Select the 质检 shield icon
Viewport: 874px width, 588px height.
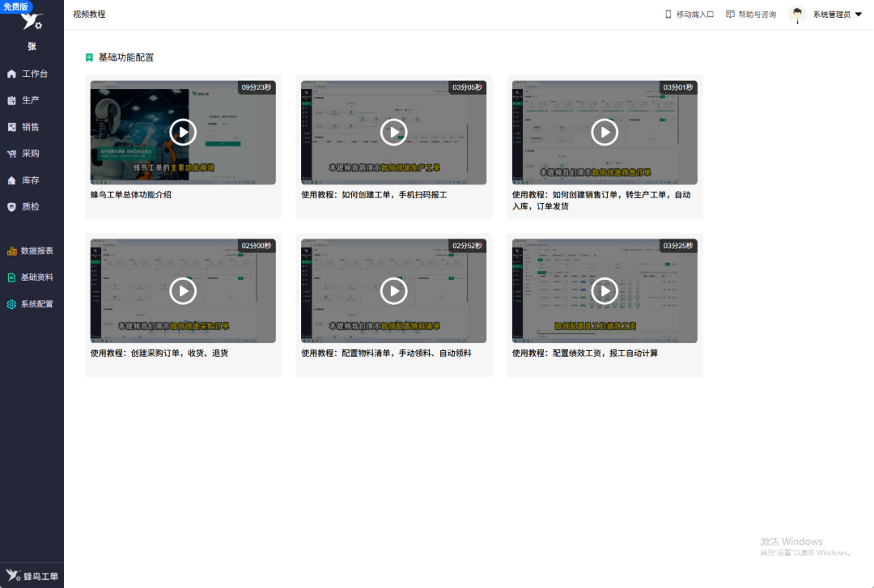11,207
